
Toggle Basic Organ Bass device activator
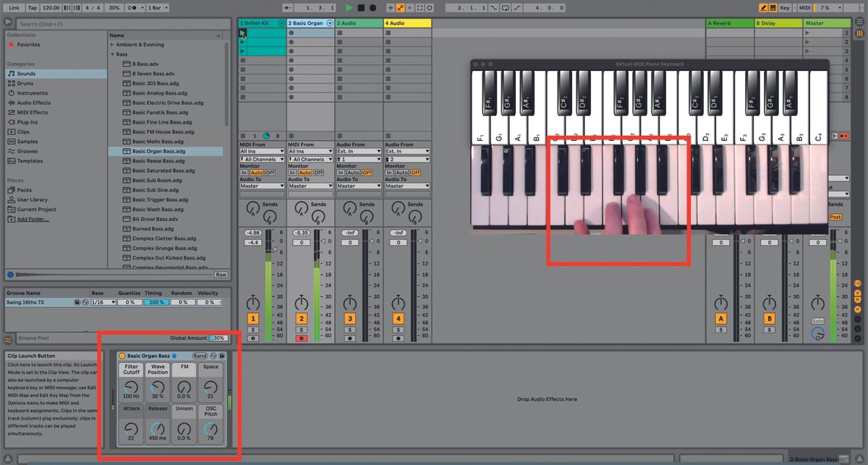[x=122, y=356]
